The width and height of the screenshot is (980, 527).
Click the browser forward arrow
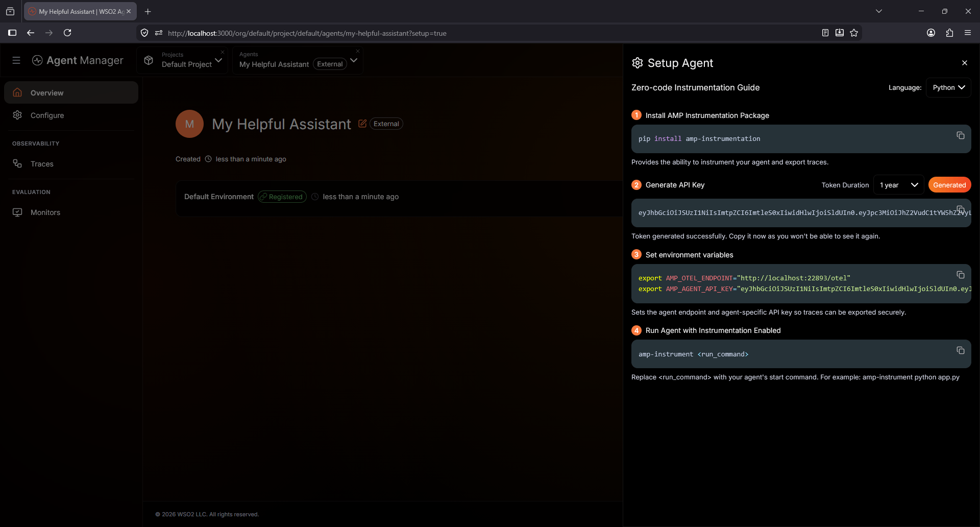point(49,33)
